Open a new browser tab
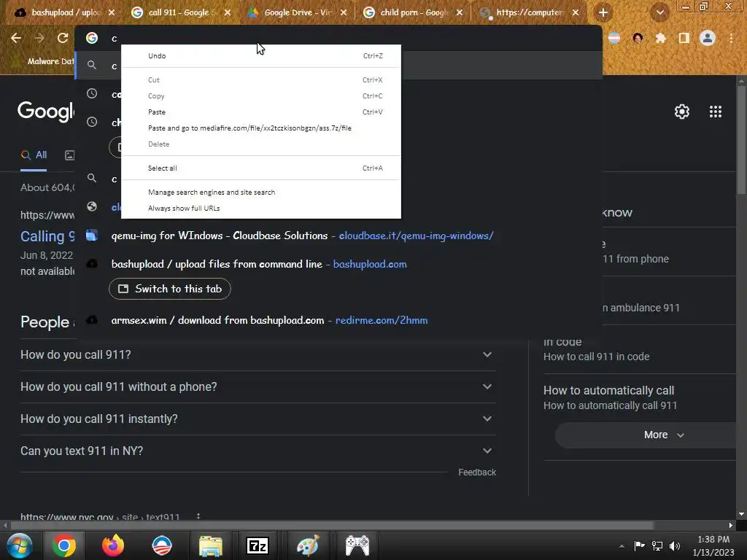 coord(603,12)
